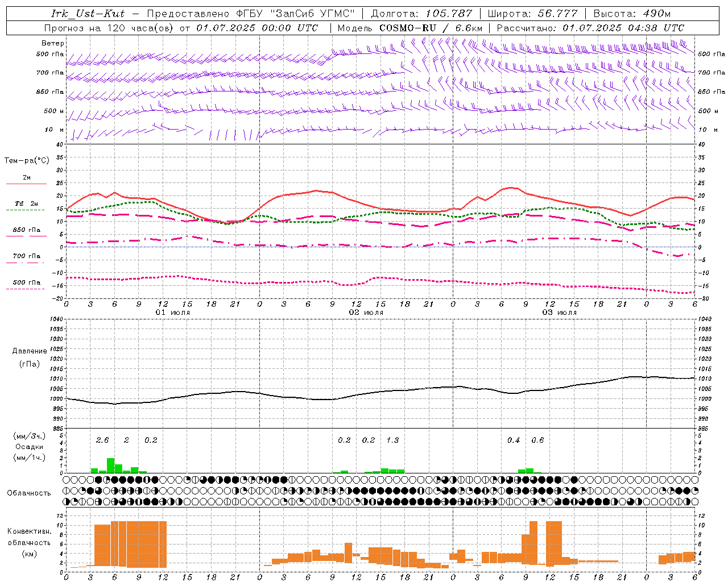Click the 1.3 precipitation total value
Viewport: 728px width, 582px height.
pyautogui.click(x=392, y=440)
